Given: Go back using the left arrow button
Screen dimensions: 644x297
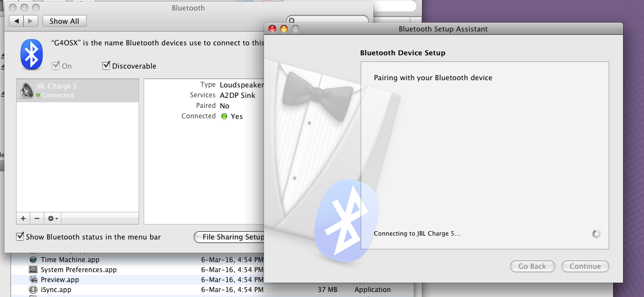Looking at the screenshot, I should click(17, 21).
